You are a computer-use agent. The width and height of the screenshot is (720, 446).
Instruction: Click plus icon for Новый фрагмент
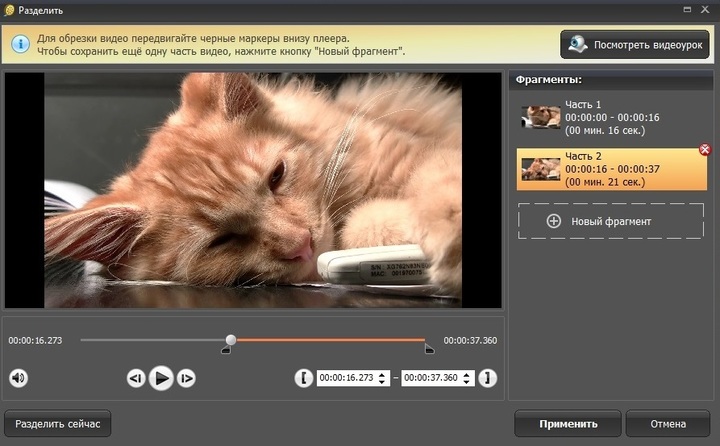pyautogui.click(x=553, y=221)
